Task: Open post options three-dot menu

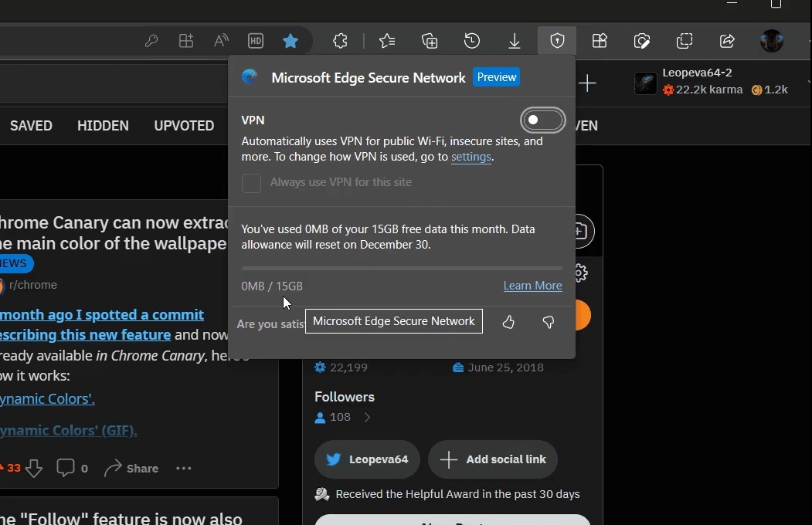Action: [184, 469]
